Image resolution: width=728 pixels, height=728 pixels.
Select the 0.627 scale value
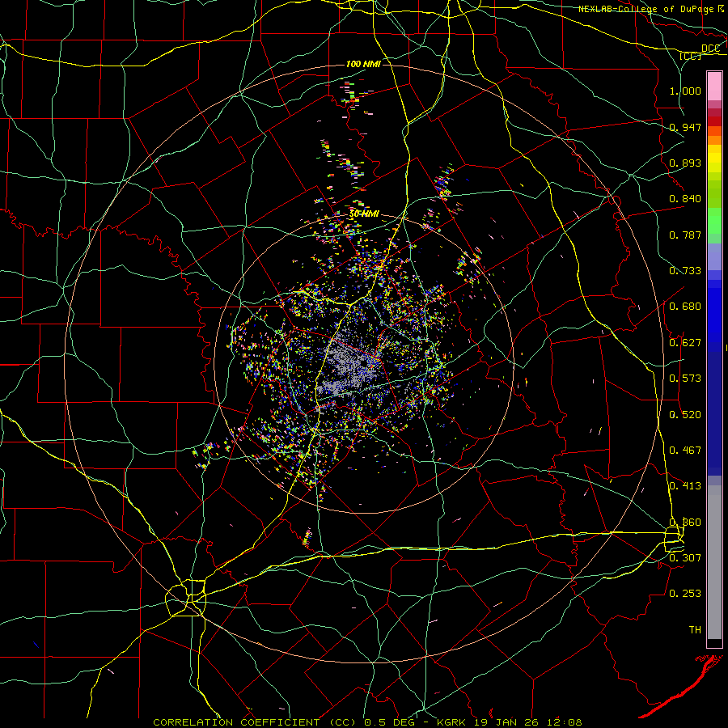pyautogui.click(x=685, y=343)
